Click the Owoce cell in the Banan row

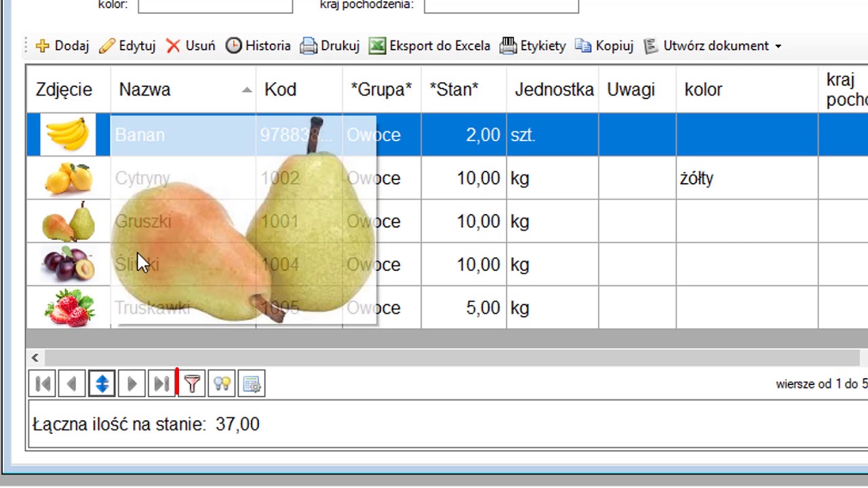382,135
